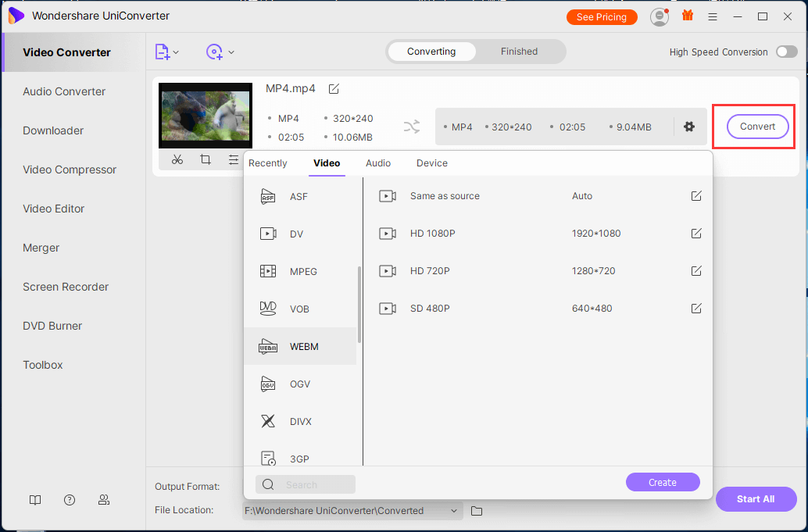Open Screen Recorder in sidebar

(66, 287)
